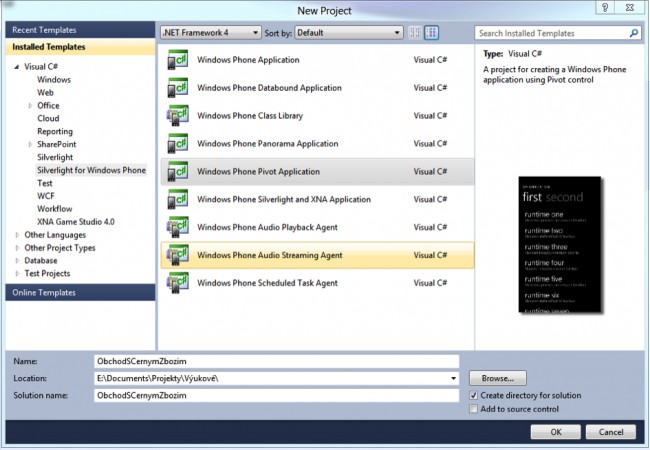Select 'Windows Phone Scheduled Task Agent' text

click(x=267, y=283)
